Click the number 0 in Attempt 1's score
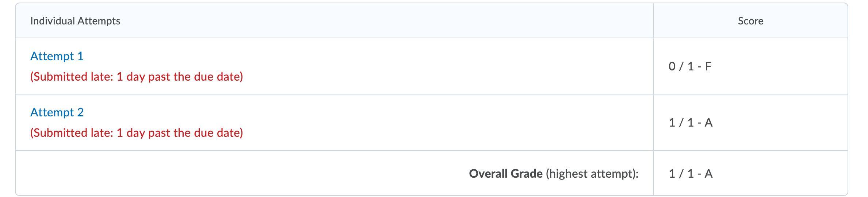Viewport: 868px width, 197px height. point(672,66)
